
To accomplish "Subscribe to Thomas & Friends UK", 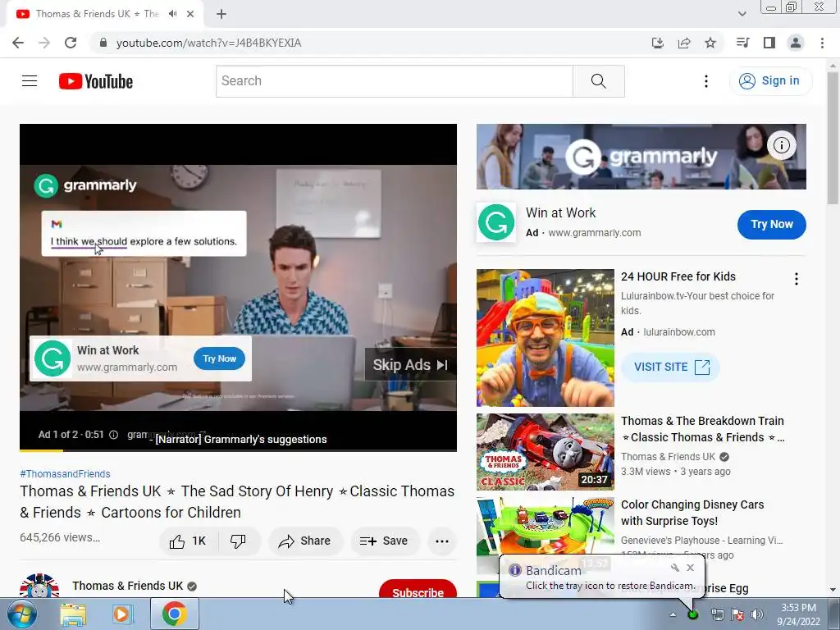I will 418,589.
